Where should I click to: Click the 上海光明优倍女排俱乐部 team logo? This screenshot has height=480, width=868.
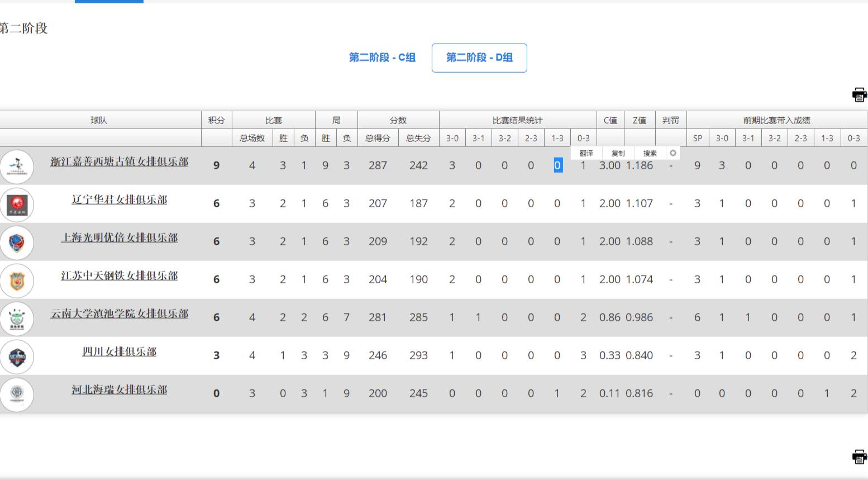coord(17,243)
